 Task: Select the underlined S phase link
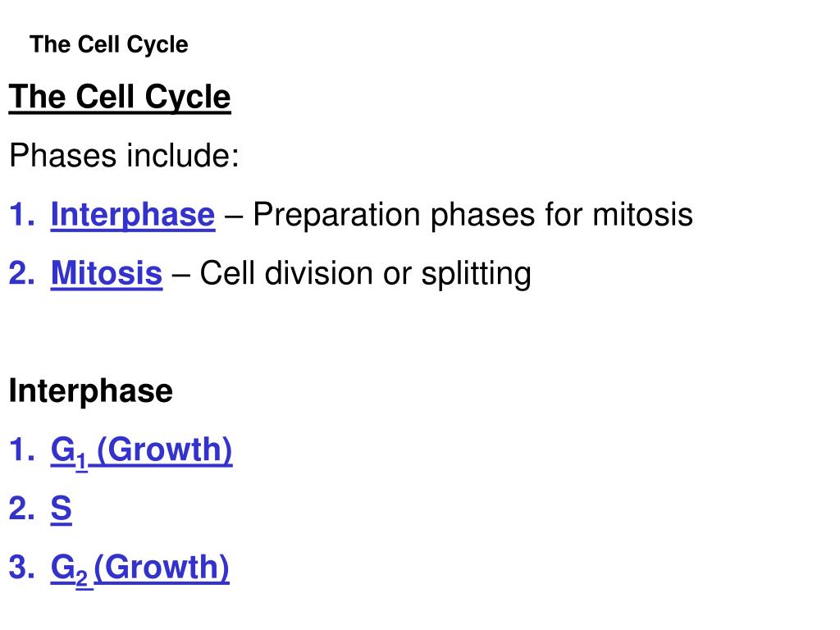click(61, 509)
